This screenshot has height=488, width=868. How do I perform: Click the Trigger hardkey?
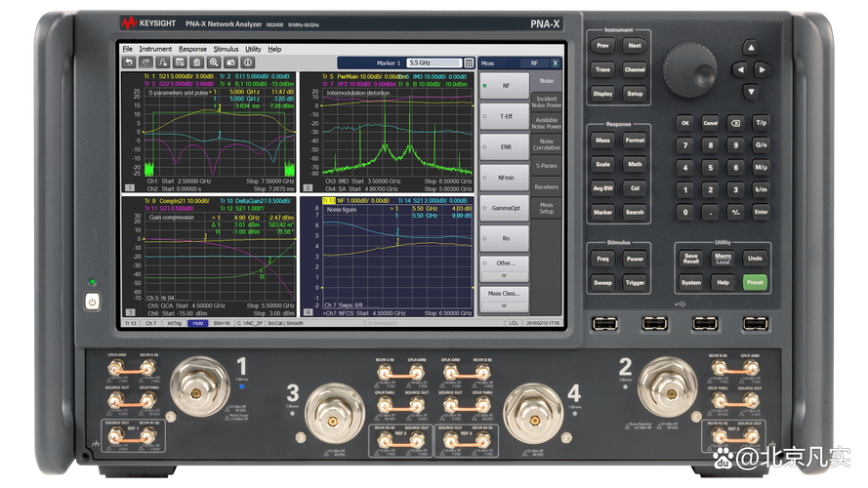tap(635, 283)
